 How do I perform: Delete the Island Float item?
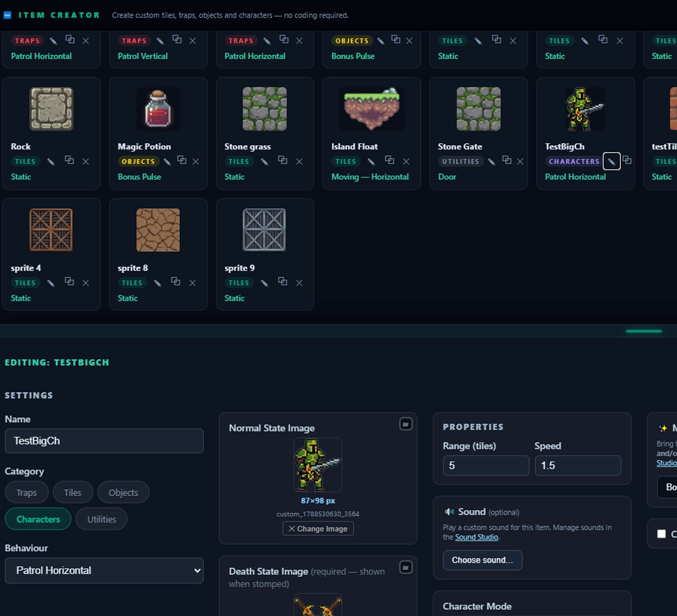coord(406,162)
